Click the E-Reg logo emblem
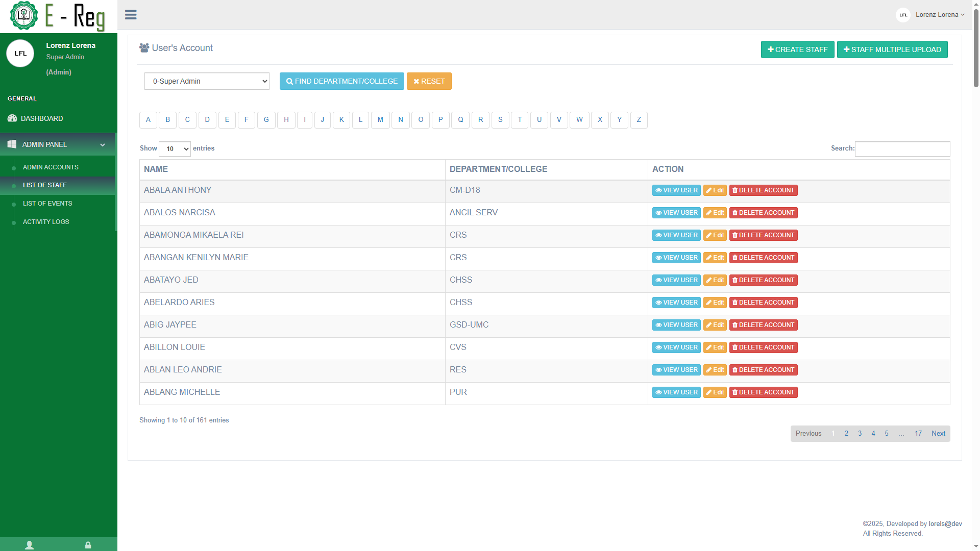The height and width of the screenshot is (551, 980). pos(23,15)
